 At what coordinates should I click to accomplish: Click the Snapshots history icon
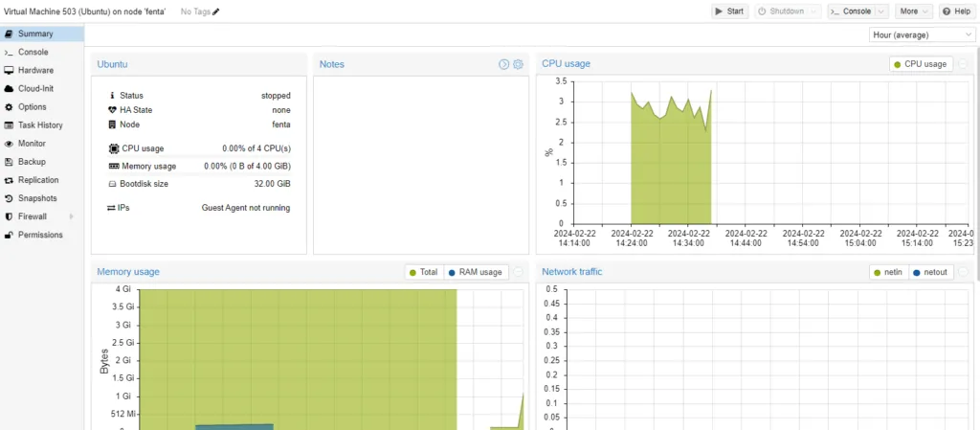pyautogui.click(x=9, y=198)
